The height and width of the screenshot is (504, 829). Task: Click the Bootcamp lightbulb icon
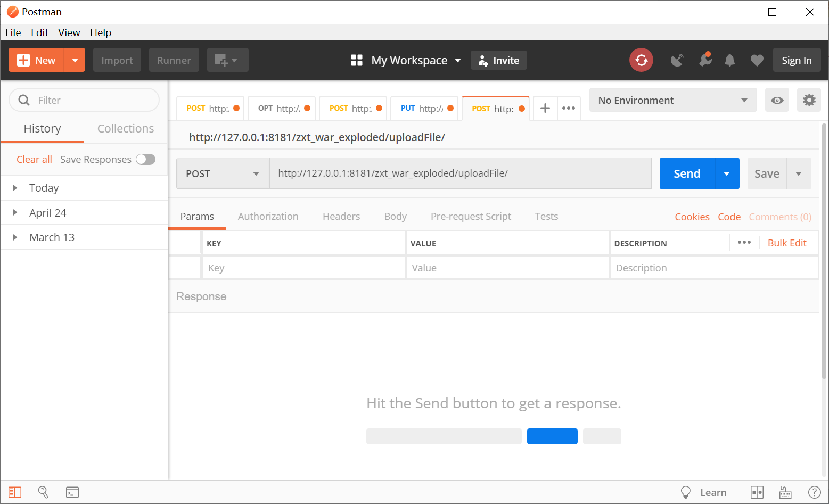point(686,492)
